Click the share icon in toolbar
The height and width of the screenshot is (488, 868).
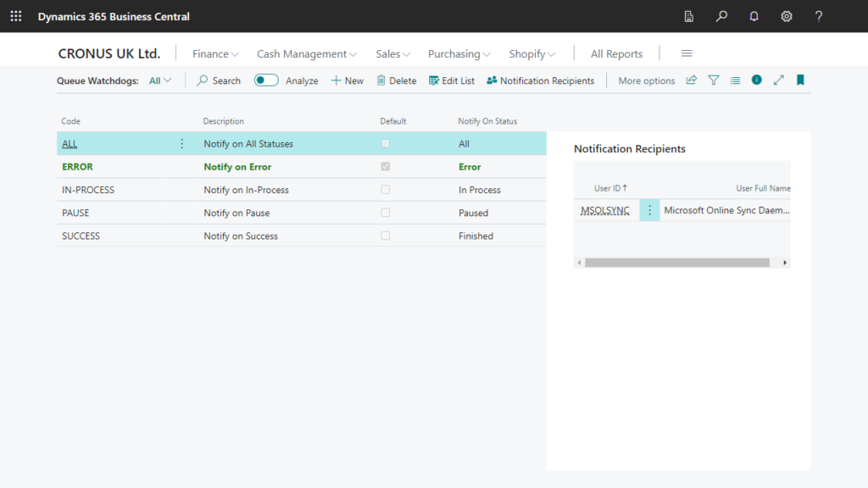692,80
